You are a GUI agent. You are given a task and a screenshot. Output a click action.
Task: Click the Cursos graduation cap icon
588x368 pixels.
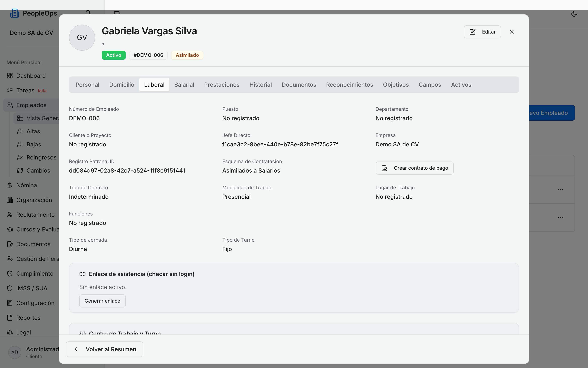pos(10,230)
